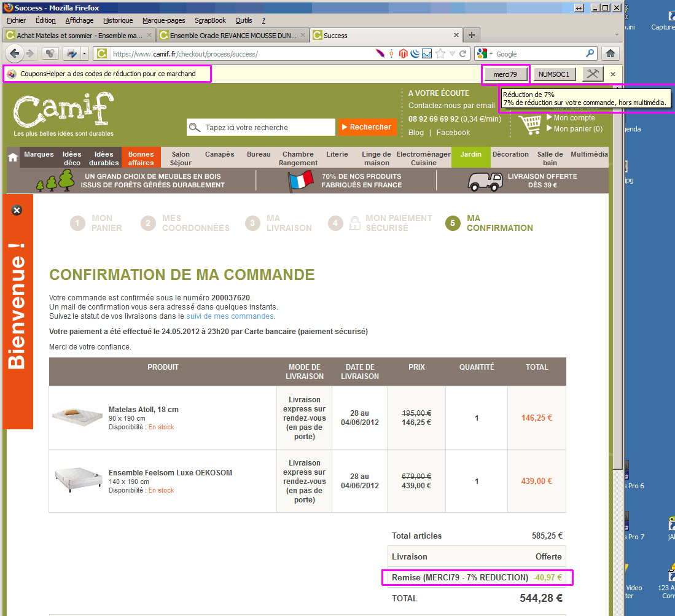Viewport: 675px width, 616px height.
Task: Switch to the Ensemble Oracle REVANCE tab
Action: [233, 35]
